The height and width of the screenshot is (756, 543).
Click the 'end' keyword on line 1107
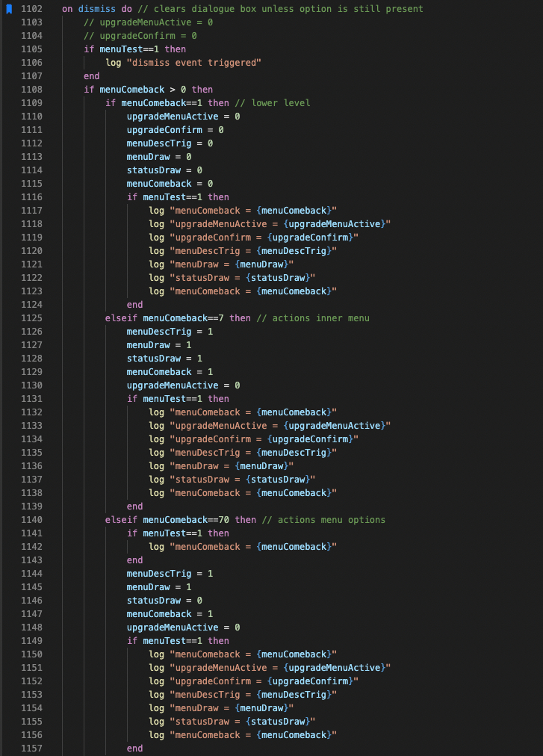(91, 76)
